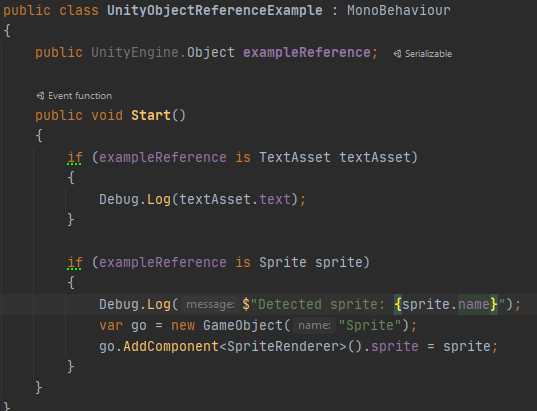537x411 pixels.
Task: Click the Sprite type in the second if
Action: point(283,262)
